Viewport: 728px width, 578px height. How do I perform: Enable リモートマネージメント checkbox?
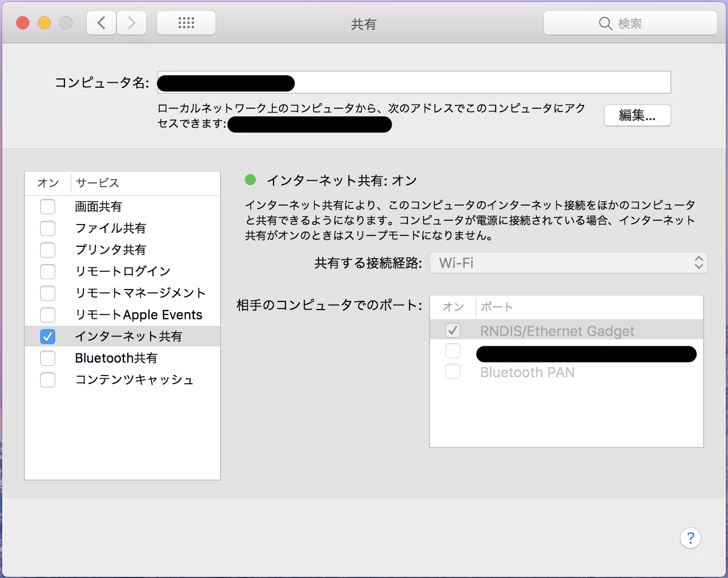coord(48,293)
